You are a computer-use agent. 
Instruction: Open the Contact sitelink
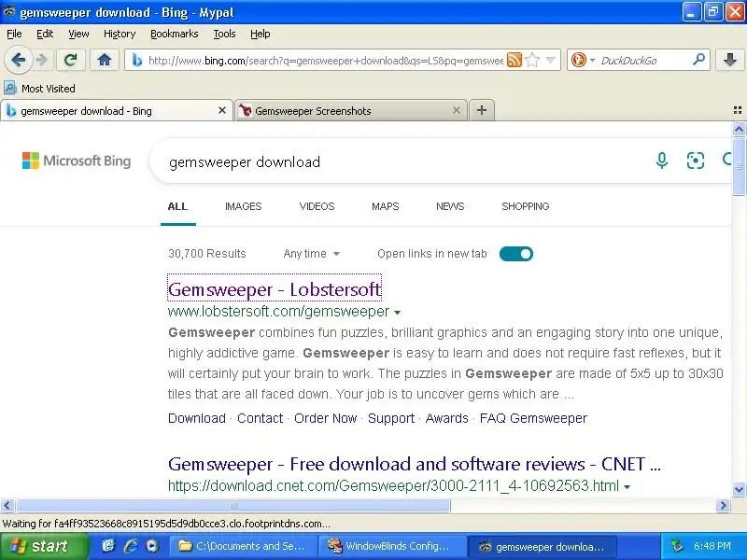(x=261, y=418)
